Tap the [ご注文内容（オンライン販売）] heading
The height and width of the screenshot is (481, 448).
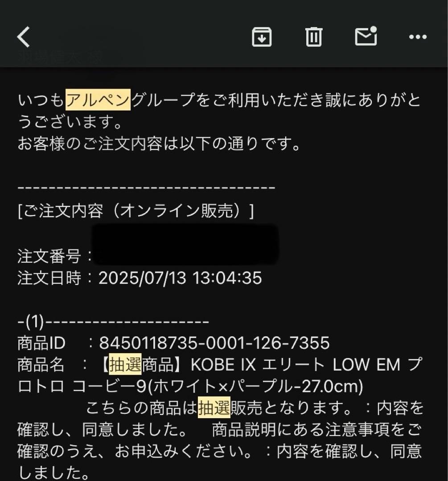(x=136, y=211)
